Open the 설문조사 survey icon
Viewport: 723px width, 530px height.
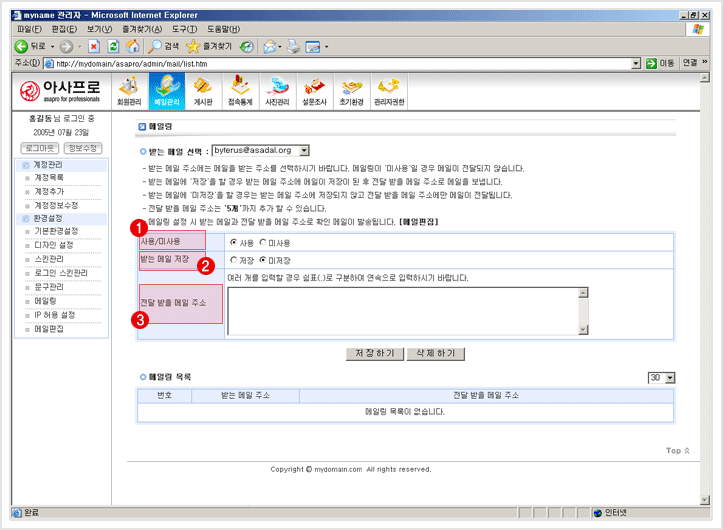pyautogui.click(x=316, y=90)
